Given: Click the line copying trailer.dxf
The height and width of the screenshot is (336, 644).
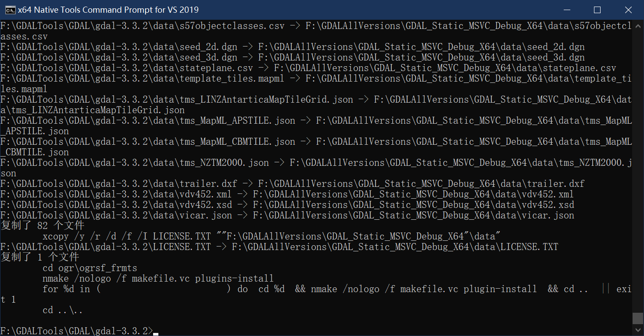Looking at the screenshot, I should click(293, 183).
